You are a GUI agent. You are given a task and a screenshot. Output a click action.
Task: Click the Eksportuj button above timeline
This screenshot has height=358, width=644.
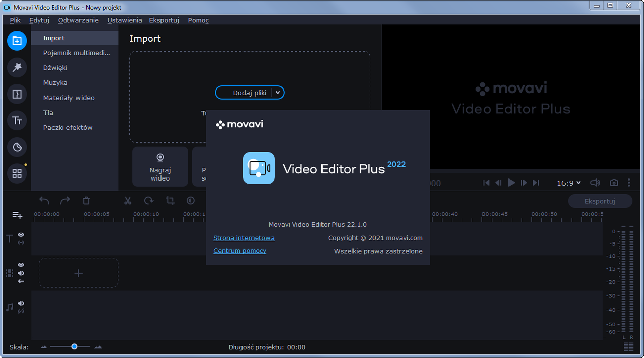pyautogui.click(x=600, y=201)
